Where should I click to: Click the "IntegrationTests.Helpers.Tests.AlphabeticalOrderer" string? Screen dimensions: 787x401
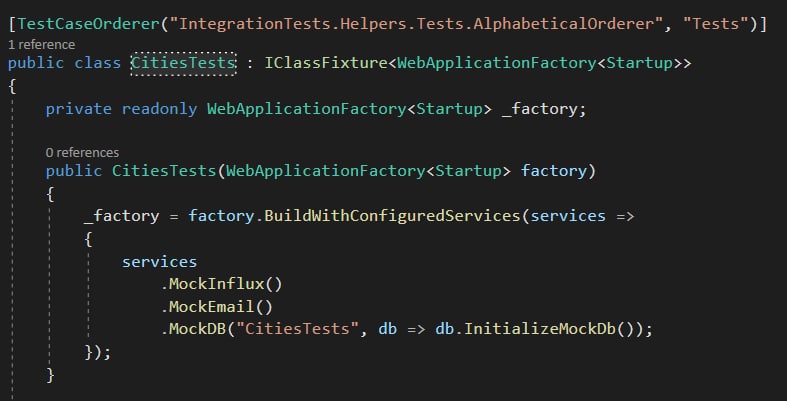point(416,24)
